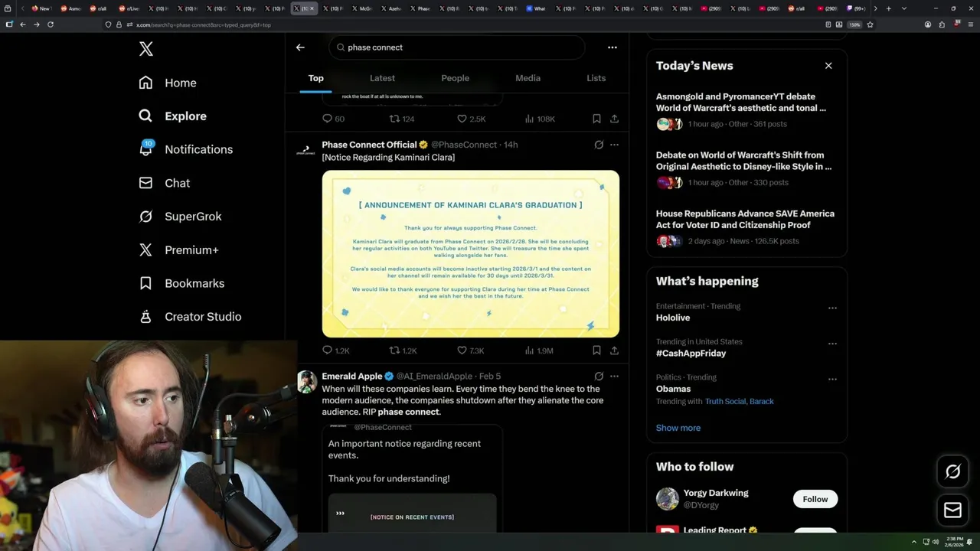Open Yorgy Darkwing profile

click(716, 493)
